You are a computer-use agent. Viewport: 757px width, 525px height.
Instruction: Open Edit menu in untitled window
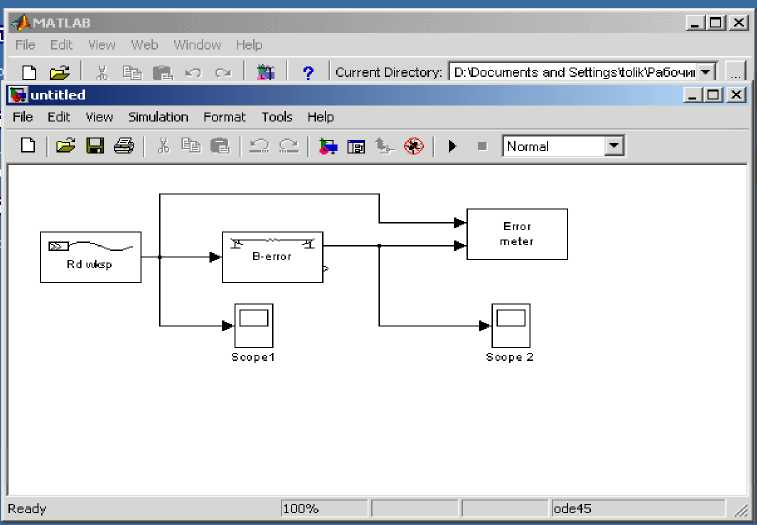point(58,117)
